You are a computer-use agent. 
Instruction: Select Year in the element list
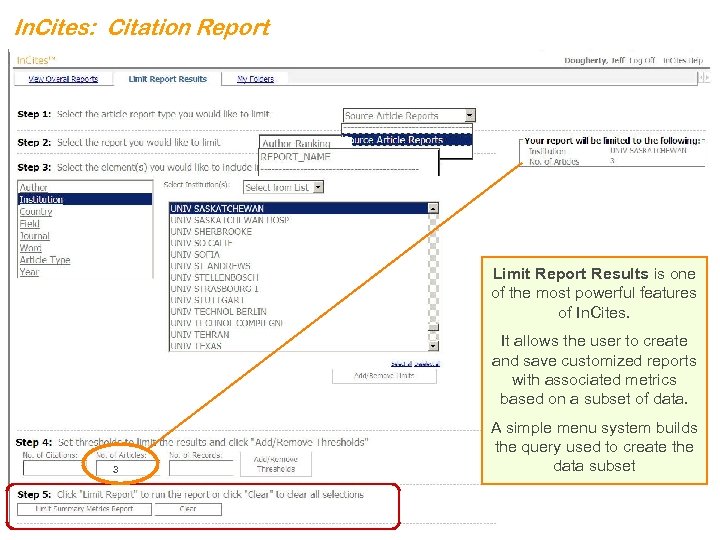pyautogui.click(x=29, y=272)
